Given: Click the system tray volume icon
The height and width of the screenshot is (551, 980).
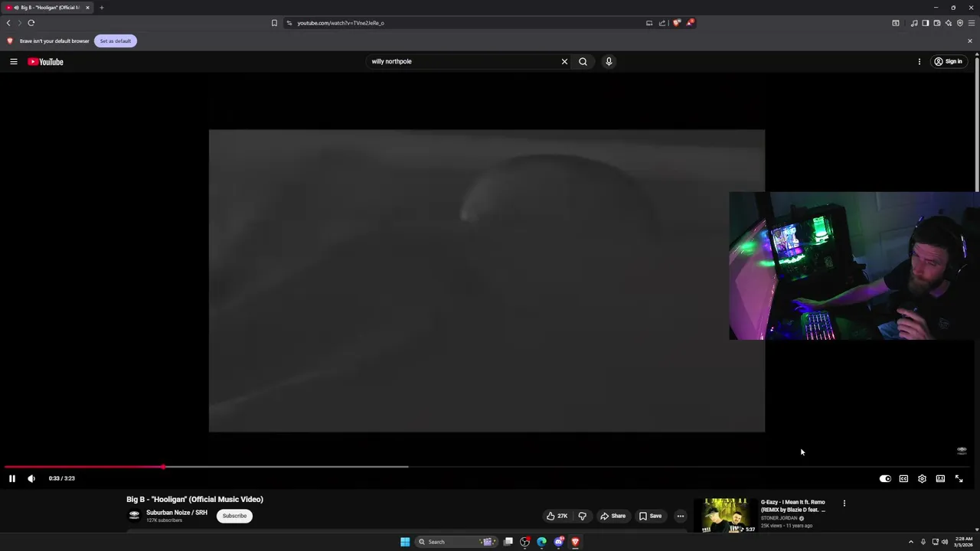Looking at the screenshot, I should pos(945,542).
